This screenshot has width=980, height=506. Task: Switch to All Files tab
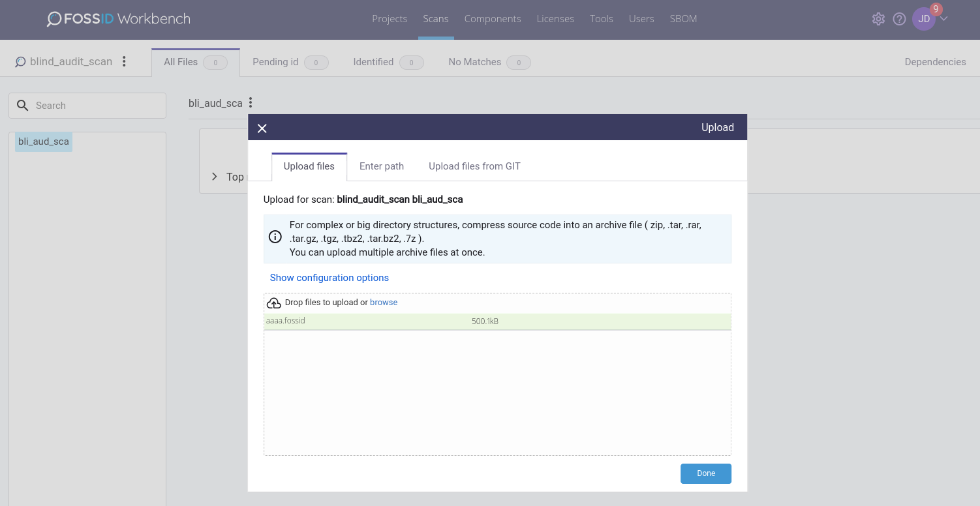(196, 62)
